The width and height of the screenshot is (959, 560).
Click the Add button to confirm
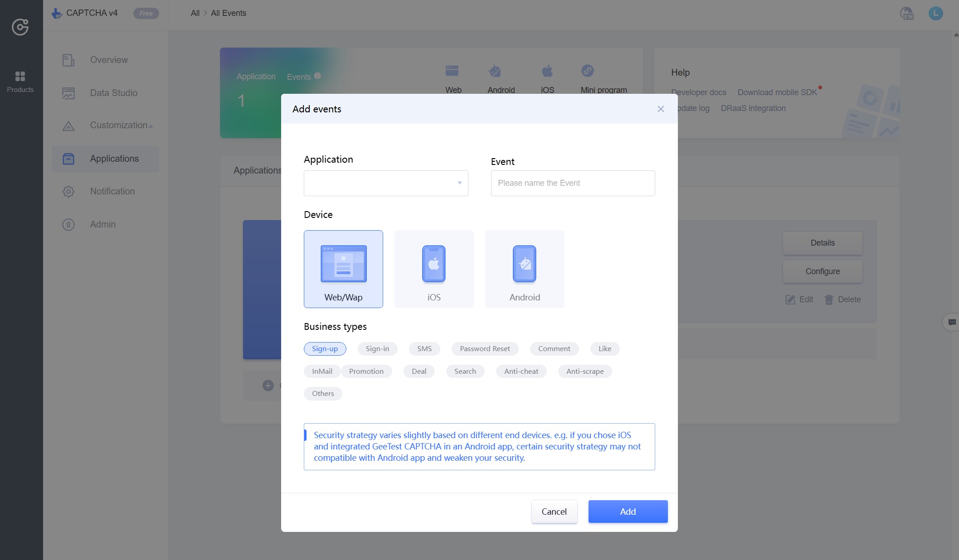tap(628, 512)
